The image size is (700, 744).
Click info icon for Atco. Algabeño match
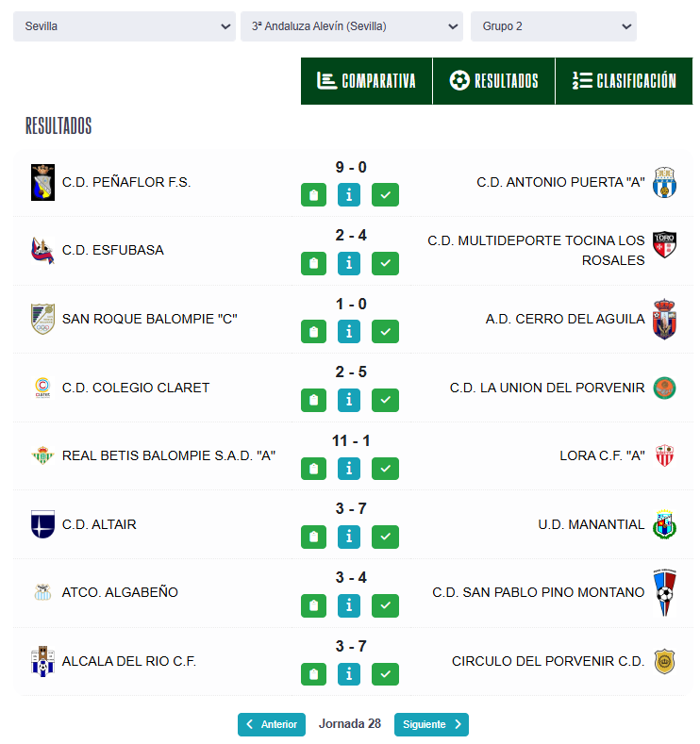349,605
